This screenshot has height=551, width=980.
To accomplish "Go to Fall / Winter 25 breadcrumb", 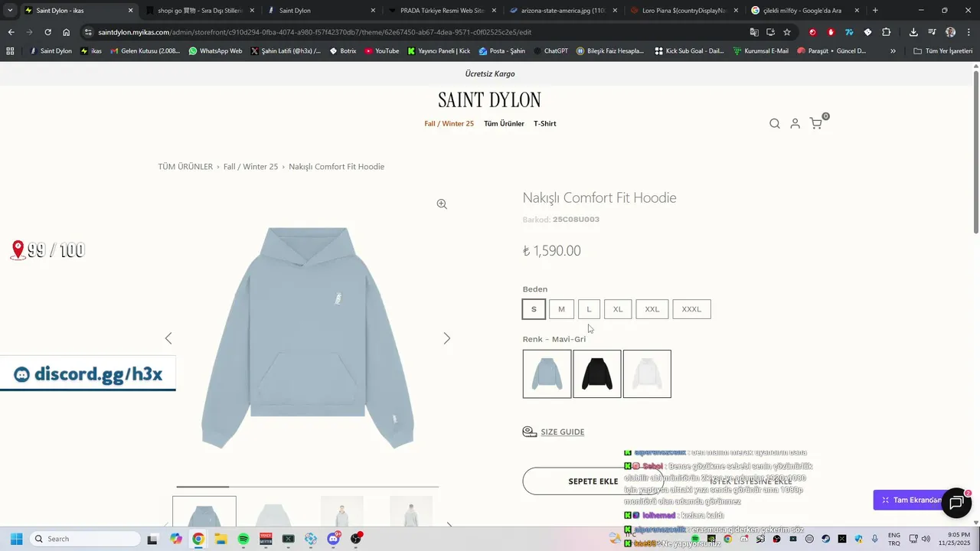I will (250, 167).
